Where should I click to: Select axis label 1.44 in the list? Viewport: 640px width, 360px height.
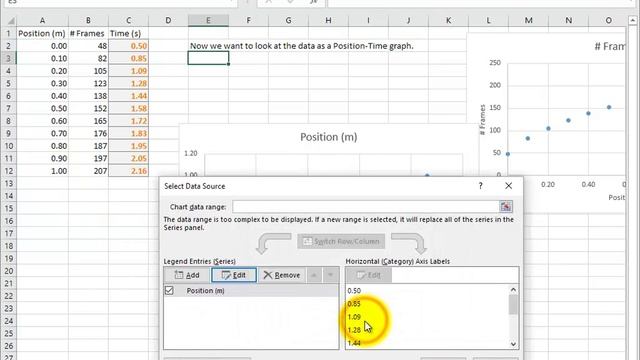pyautogui.click(x=354, y=343)
